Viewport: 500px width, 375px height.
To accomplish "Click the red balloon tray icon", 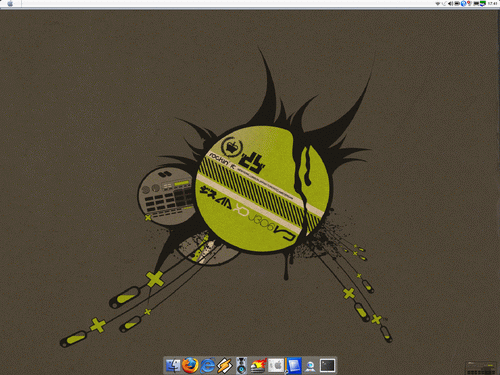I will 469,3.
